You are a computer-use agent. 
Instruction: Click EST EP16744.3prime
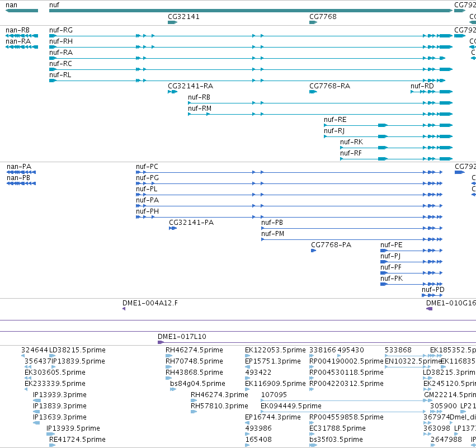[x=273, y=417]
